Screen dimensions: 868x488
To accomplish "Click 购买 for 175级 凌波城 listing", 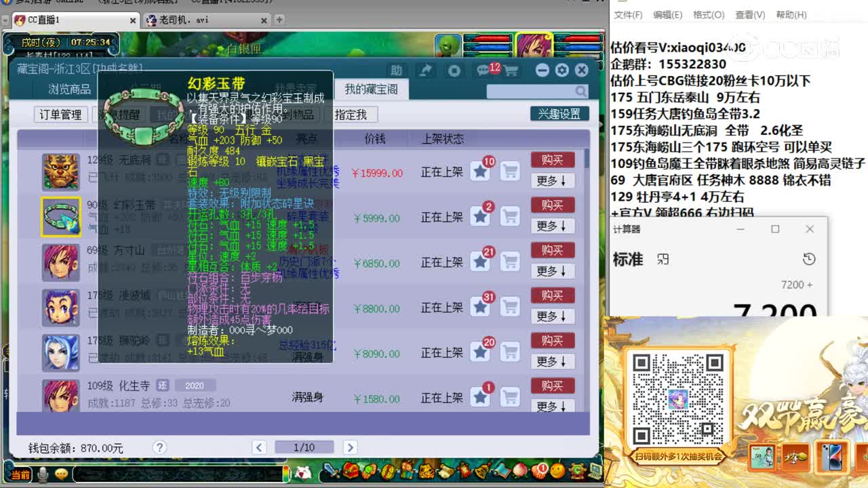I will (x=553, y=296).
